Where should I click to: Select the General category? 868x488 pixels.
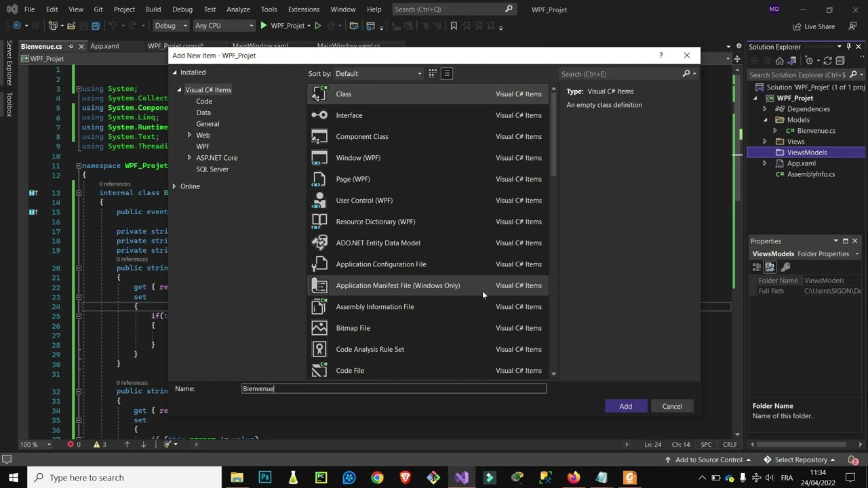tap(208, 124)
